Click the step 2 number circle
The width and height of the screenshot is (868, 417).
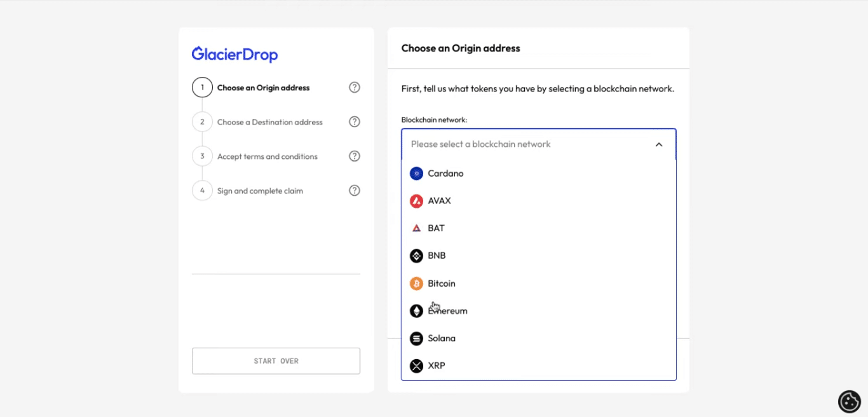(202, 122)
